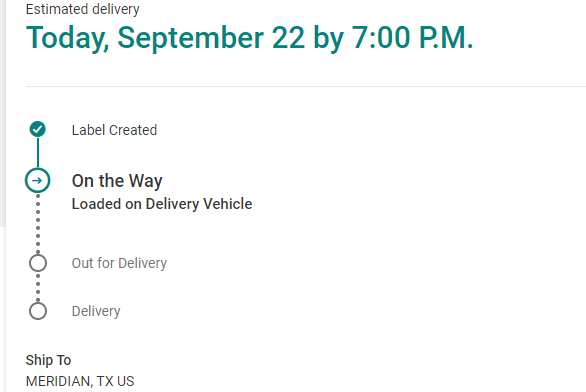Click dotted connector between On the Way and Out for Delivery
This screenshot has height=392, width=586.
(x=38, y=223)
